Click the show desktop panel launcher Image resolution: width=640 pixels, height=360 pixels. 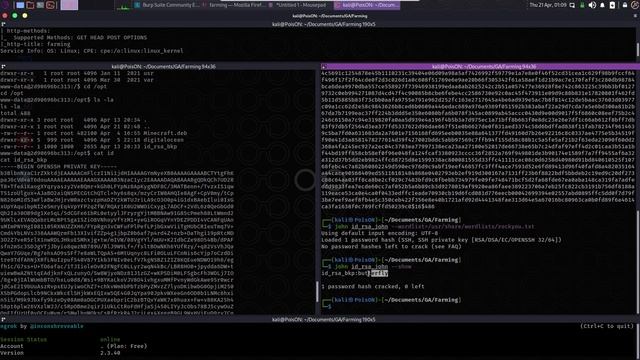[x=20, y=5]
